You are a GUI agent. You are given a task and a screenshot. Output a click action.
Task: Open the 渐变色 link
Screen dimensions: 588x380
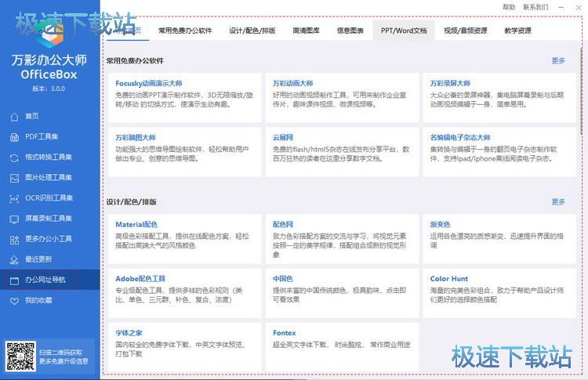[x=441, y=225]
